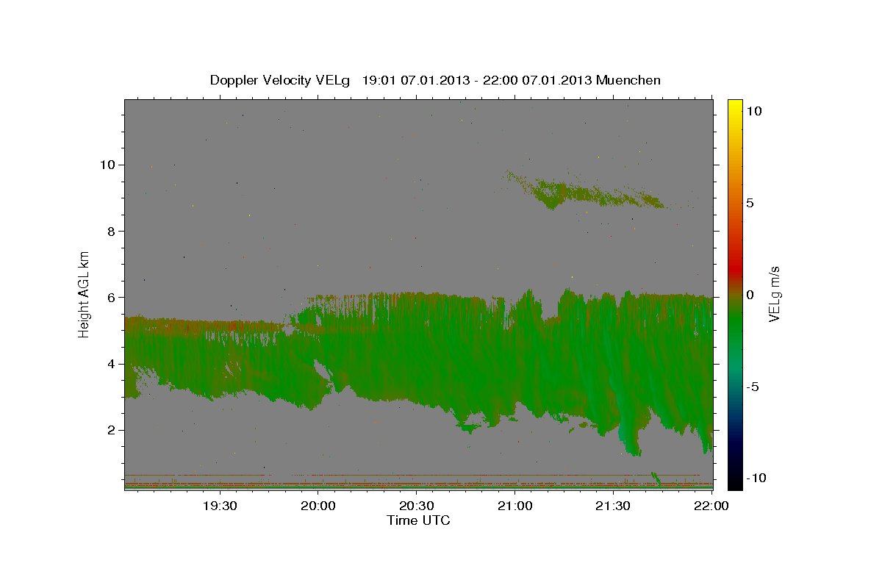Click the colorbar value -5 label
Image resolution: width=882 pixels, height=588 pixels.
pos(753,387)
